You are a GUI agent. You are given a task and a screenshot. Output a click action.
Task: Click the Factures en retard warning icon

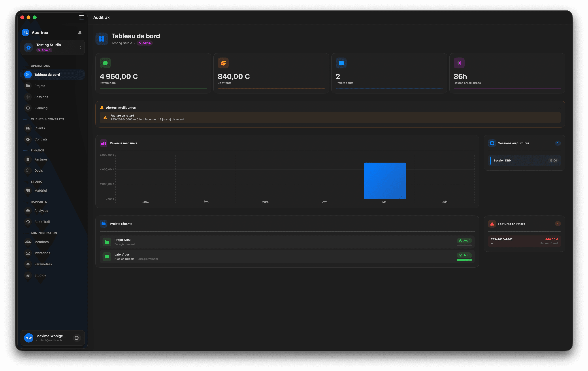coord(492,224)
